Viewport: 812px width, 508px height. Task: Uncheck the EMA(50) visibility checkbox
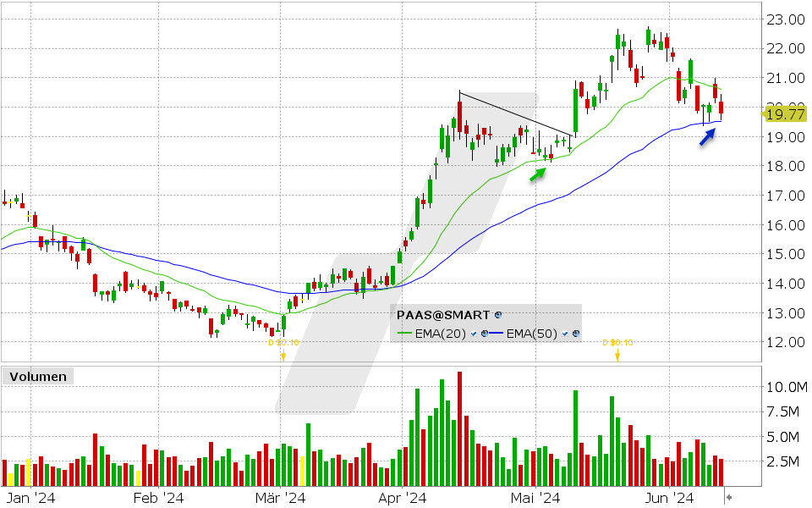click(x=565, y=334)
